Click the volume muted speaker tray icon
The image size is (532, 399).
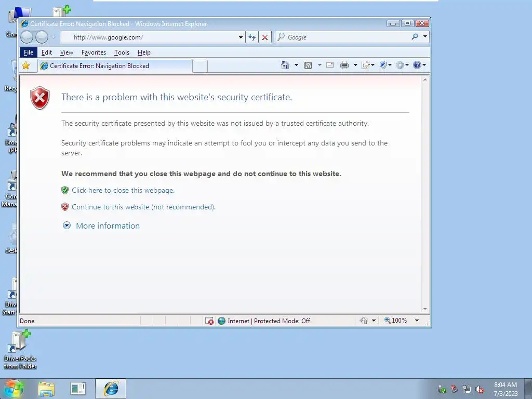[480, 390]
